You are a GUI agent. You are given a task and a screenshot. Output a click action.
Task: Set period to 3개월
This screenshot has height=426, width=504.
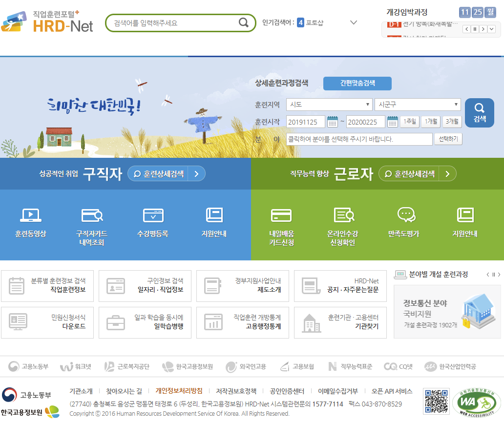pos(452,122)
